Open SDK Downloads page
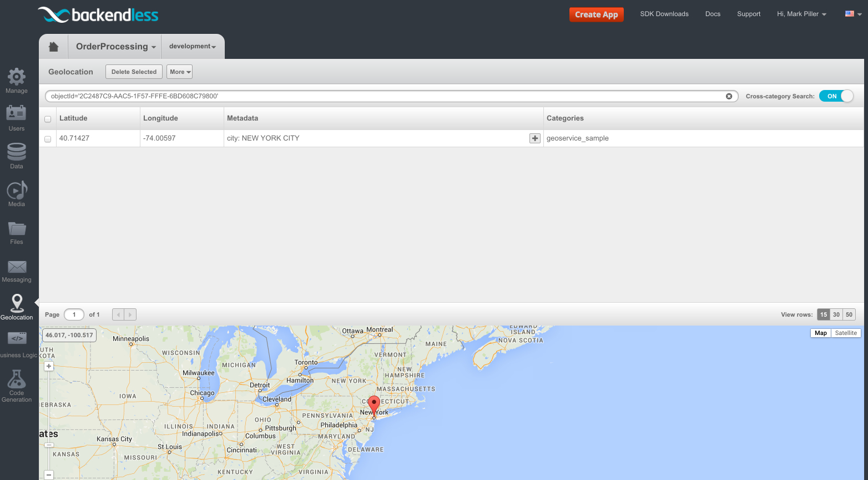The width and height of the screenshot is (868, 480). click(664, 14)
